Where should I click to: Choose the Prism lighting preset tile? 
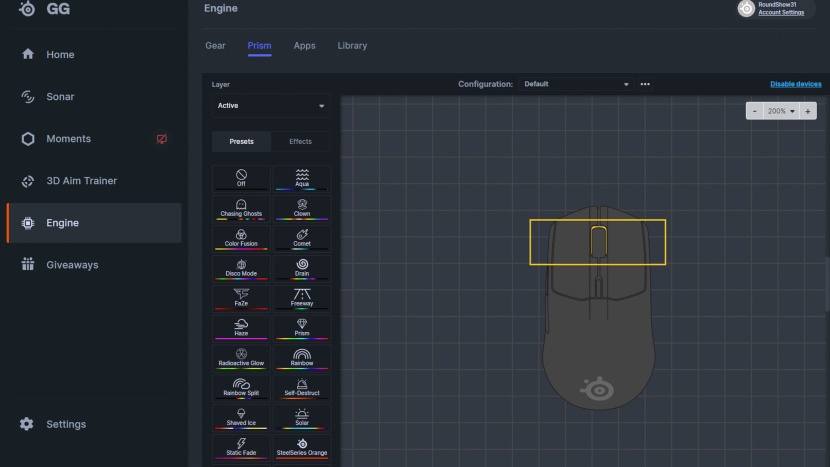[x=302, y=328]
